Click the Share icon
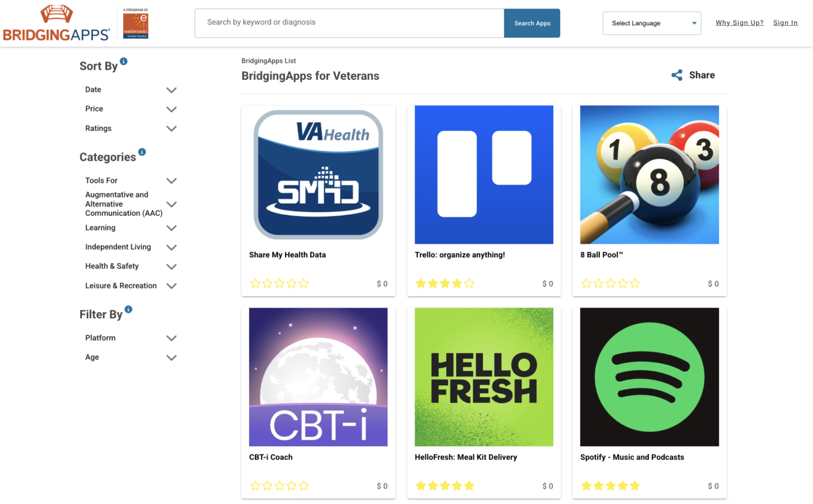This screenshot has height=504, width=813. [x=677, y=75]
